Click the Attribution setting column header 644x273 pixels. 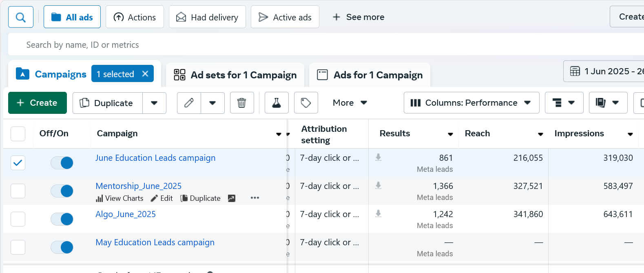pyautogui.click(x=324, y=134)
